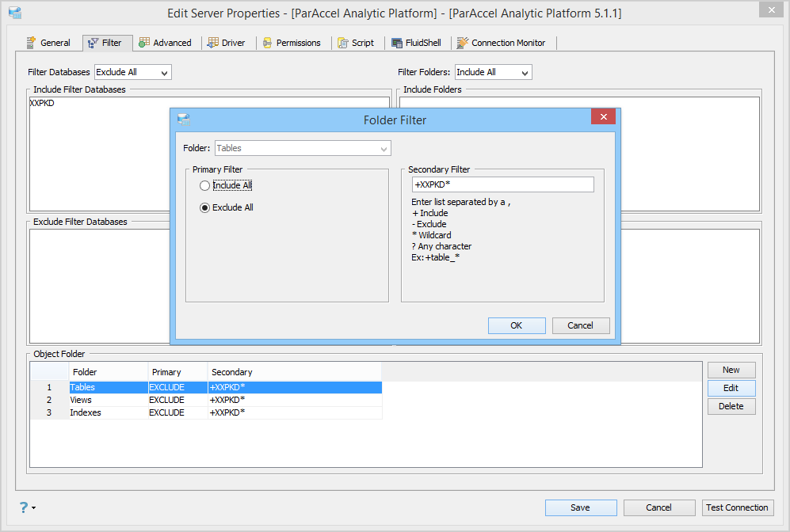Click the Primary column header
Image resolution: width=790 pixels, height=532 pixels.
point(177,372)
